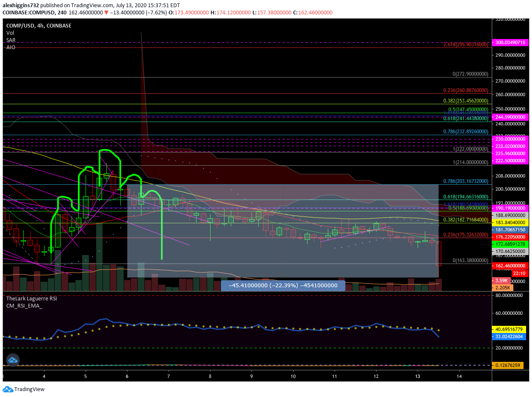Select the AIO indicator label
Image resolution: width=532 pixels, height=397 pixels.
pos(11,47)
